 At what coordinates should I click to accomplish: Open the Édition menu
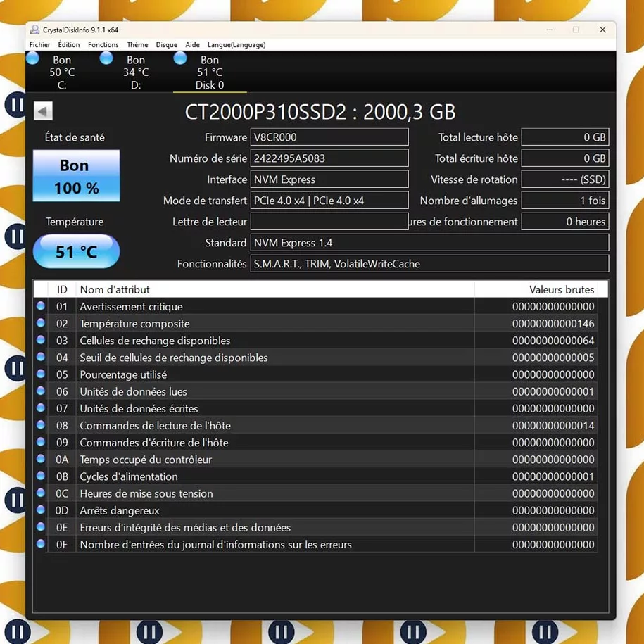[x=68, y=45]
